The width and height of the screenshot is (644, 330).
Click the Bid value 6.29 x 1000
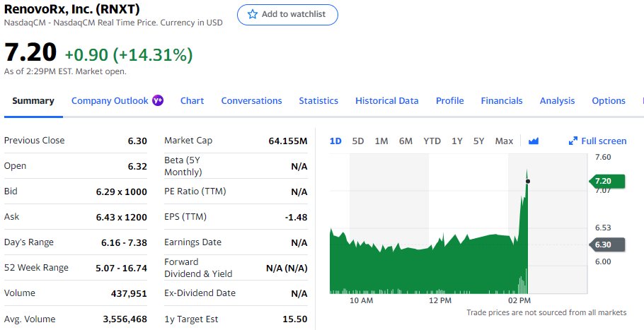coord(122,191)
